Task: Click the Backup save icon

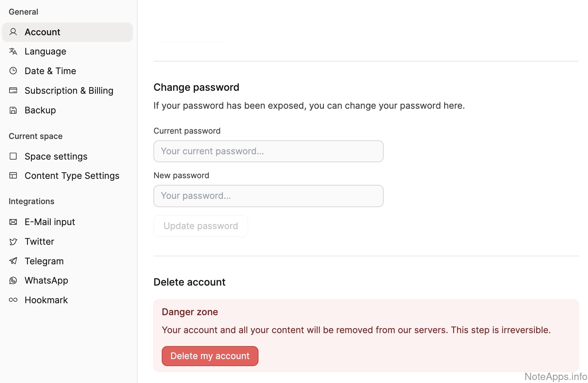Action: click(x=13, y=110)
